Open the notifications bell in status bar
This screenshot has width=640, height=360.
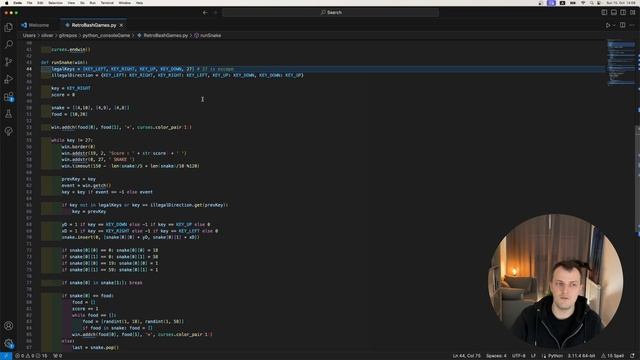point(632,356)
